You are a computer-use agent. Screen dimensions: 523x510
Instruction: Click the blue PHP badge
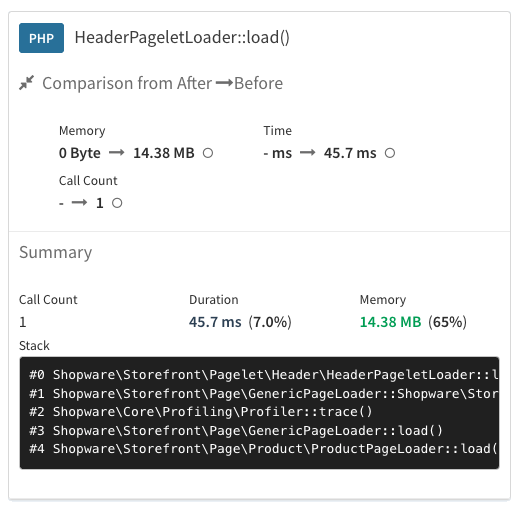41,38
